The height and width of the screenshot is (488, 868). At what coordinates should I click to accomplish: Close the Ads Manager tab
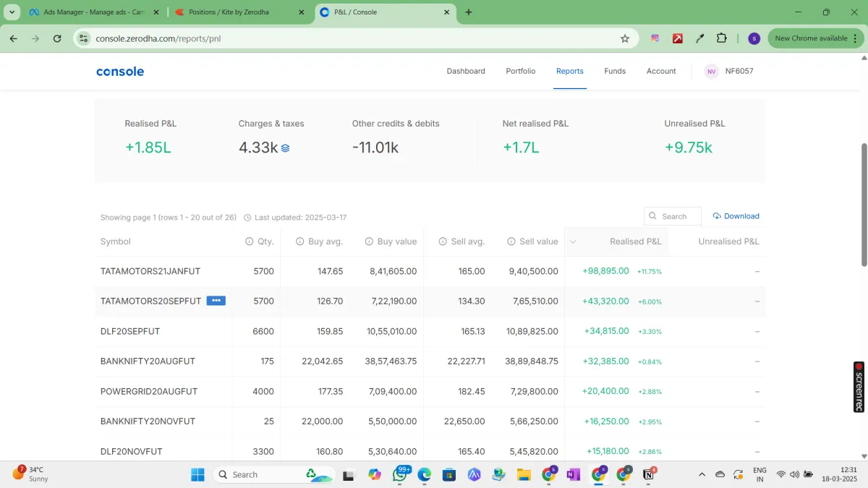tap(156, 12)
